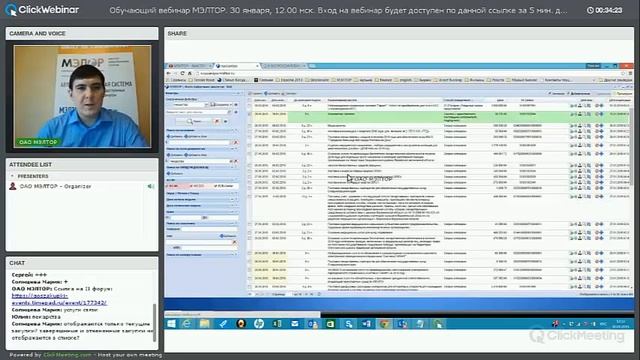Screen dimensions: 640x360
Task: Tick the checkbox of the green highlighted row
Action: click(249, 114)
